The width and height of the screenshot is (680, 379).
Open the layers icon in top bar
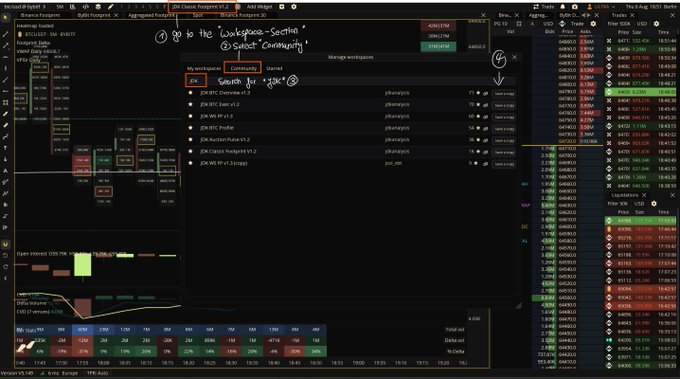pyautogui.click(x=98, y=7)
